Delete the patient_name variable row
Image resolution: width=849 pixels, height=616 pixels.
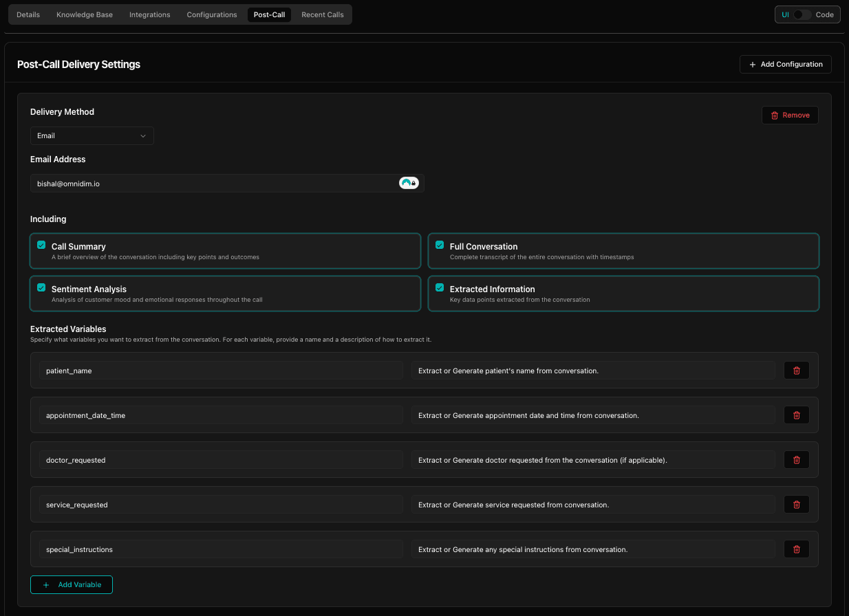click(x=796, y=371)
